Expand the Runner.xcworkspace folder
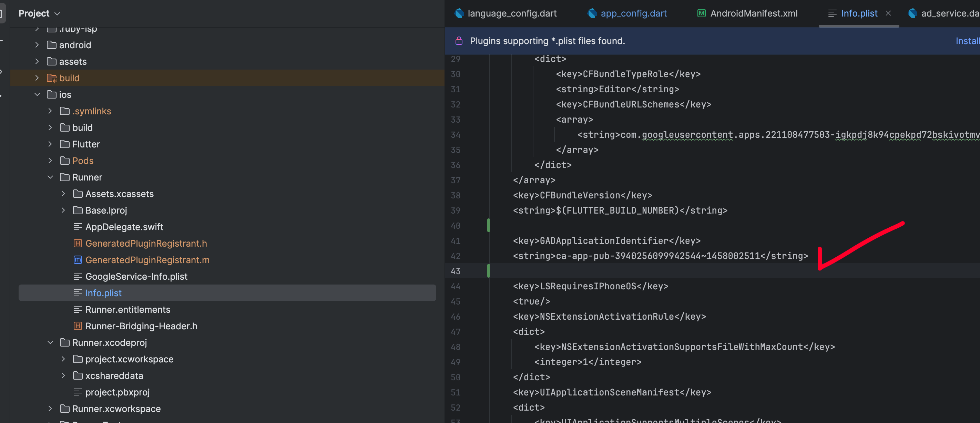 click(50, 409)
